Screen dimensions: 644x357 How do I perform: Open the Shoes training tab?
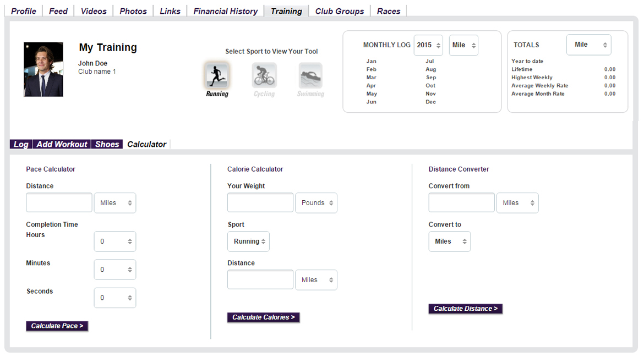[x=107, y=144]
